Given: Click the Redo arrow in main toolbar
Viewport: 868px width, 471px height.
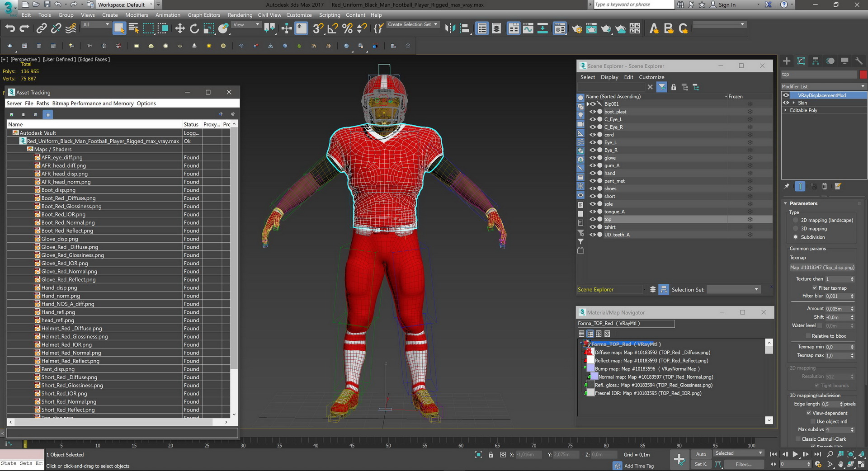Looking at the screenshot, I should click(x=24, y=28).
